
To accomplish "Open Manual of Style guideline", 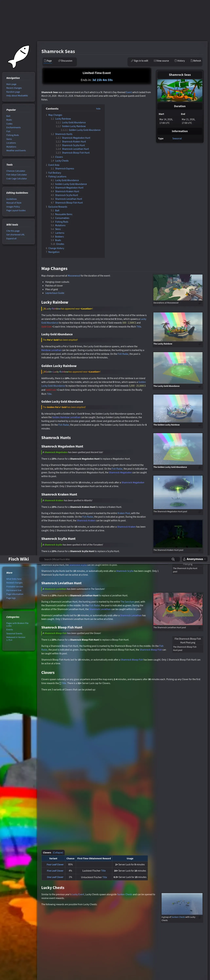I will (14, 203).
